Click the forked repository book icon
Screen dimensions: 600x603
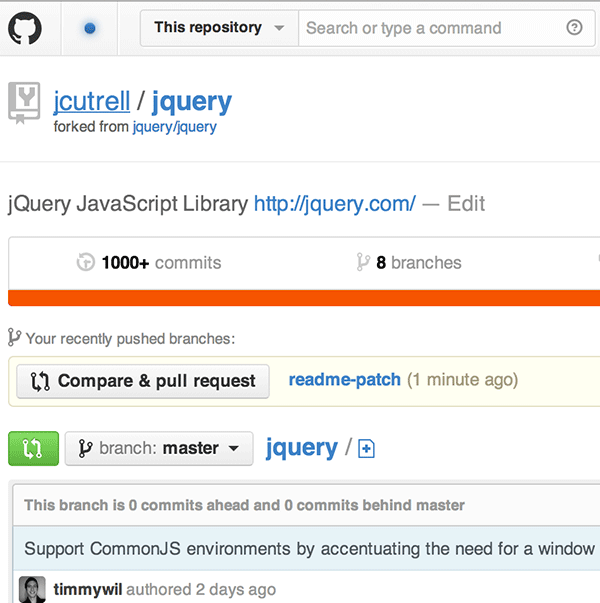(x=24, y=102)
